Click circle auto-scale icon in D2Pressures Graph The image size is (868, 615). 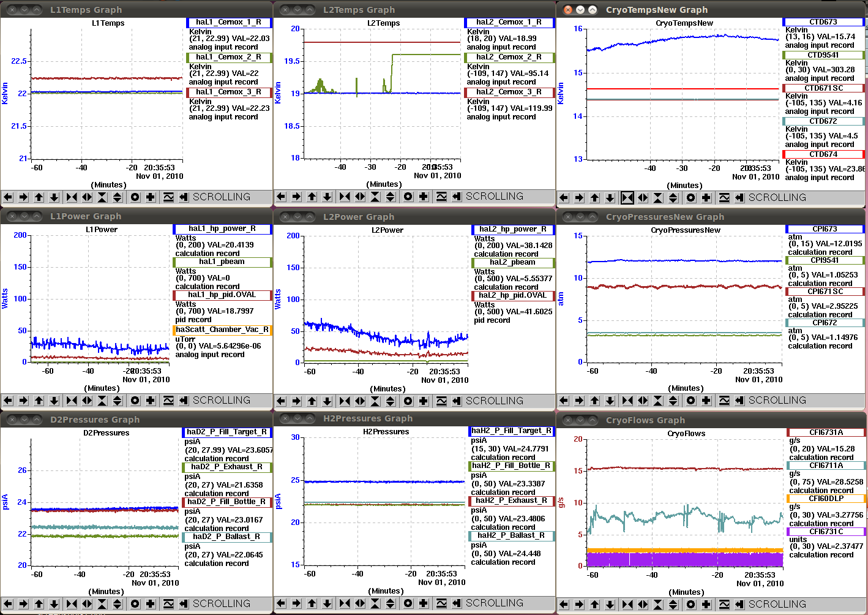pyautogui.click(x=135, y=604)
